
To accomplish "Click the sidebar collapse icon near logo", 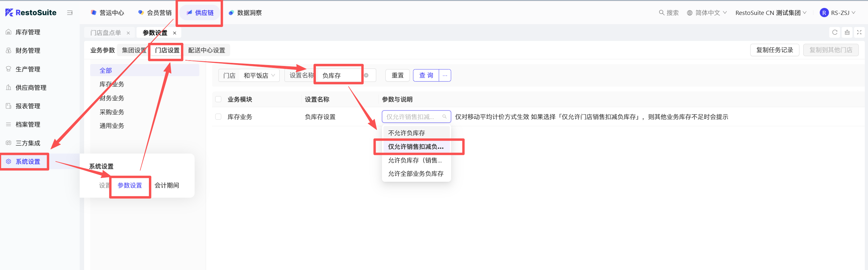I will (x=70, y=13).
